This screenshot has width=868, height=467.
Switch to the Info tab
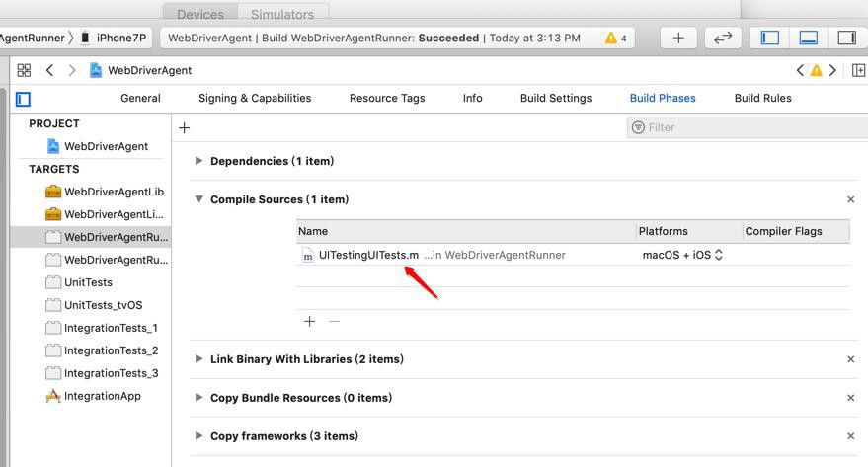(472, 98)
